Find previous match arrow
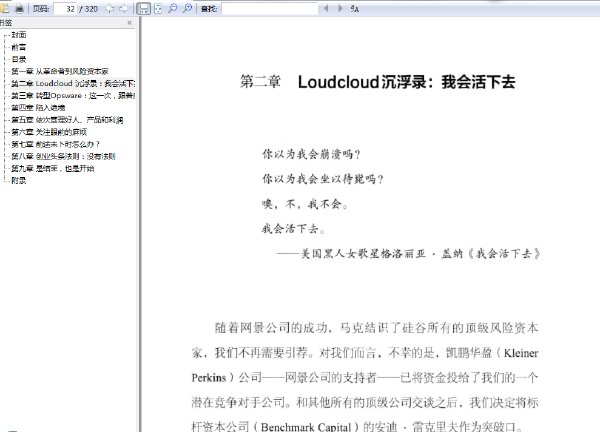Image resolution: width=600 pixels, height=432 pixels. (x=326, y=8)
